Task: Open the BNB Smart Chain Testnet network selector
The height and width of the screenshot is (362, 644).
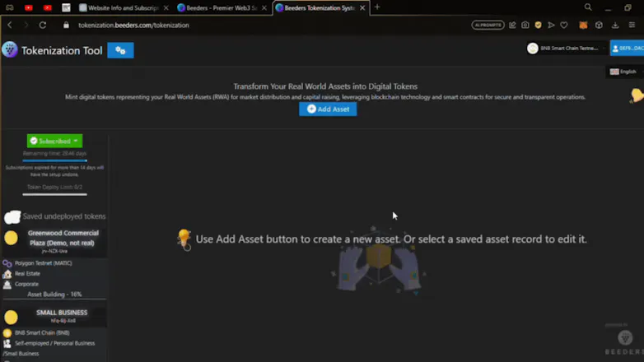Action: point(566,49)
